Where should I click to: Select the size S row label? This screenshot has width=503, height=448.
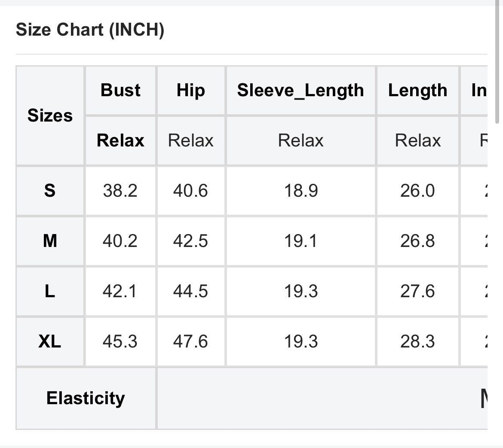50,190
